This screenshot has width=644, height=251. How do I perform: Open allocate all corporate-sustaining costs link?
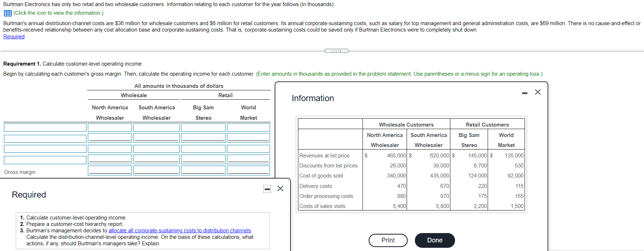[x=180, y=231]
